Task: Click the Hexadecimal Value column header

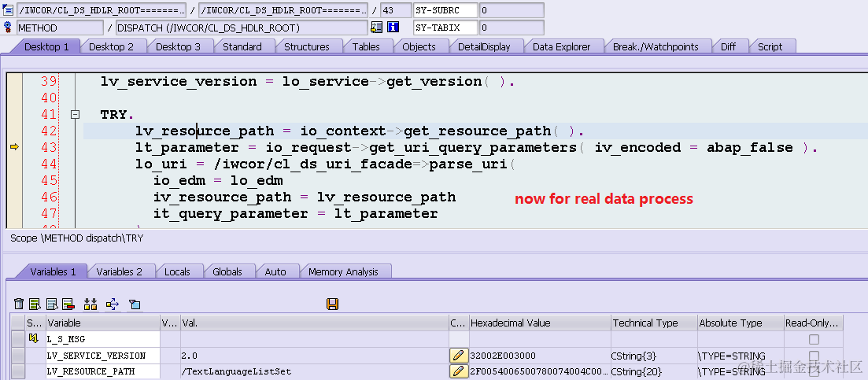Action: point(540,323)
